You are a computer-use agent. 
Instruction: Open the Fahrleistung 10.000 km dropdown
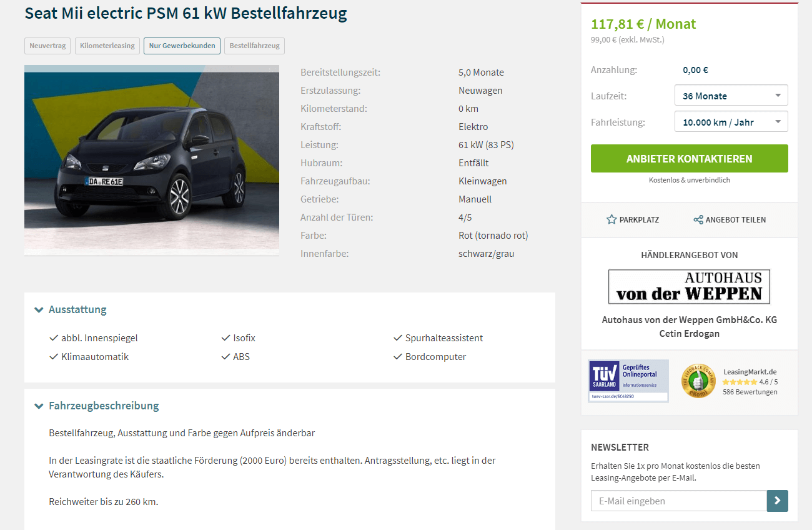731,122
